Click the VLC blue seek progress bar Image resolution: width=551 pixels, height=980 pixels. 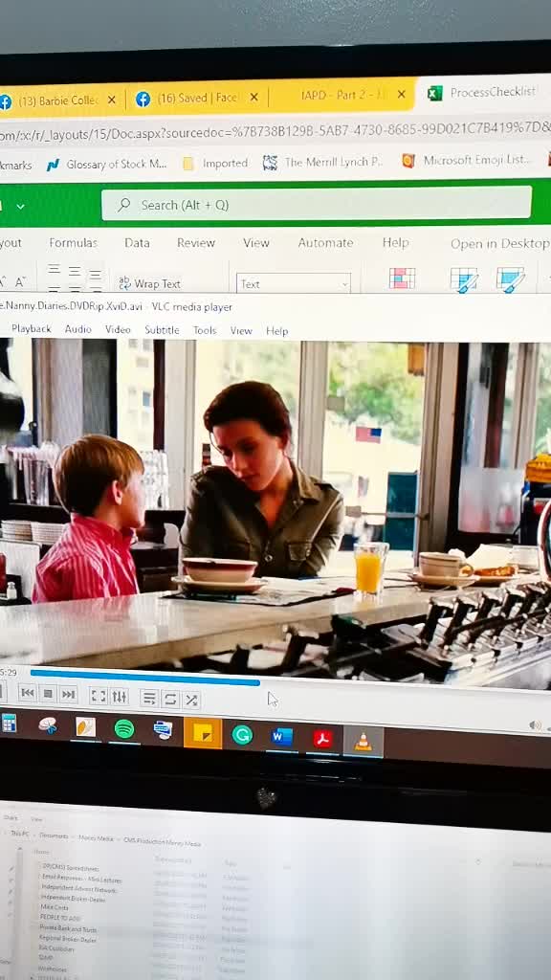pos(145,678)
